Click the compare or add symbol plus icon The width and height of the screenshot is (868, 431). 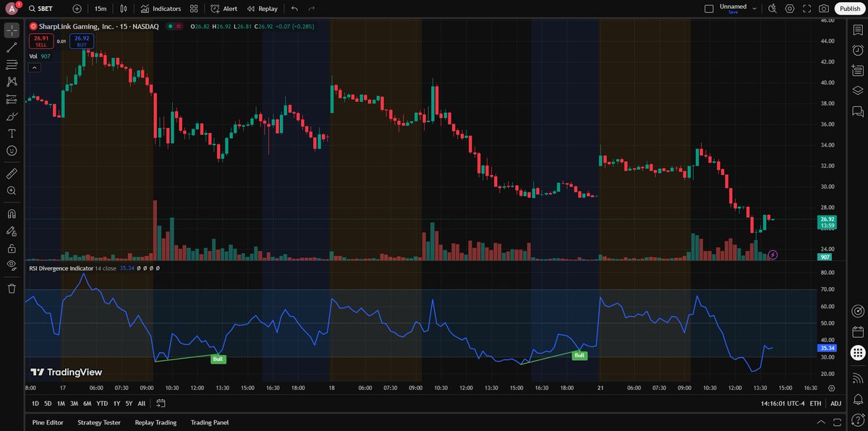coord(77,9)
